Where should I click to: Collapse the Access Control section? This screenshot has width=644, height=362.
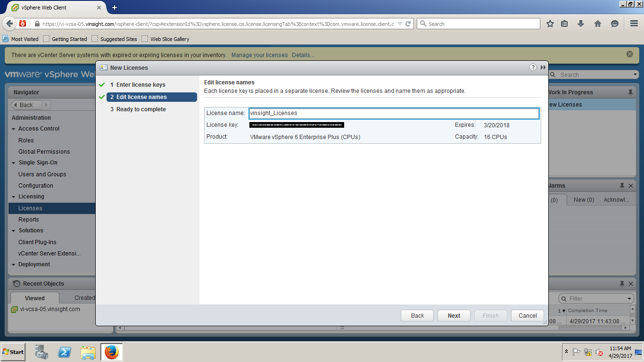[x=14, y=129]
